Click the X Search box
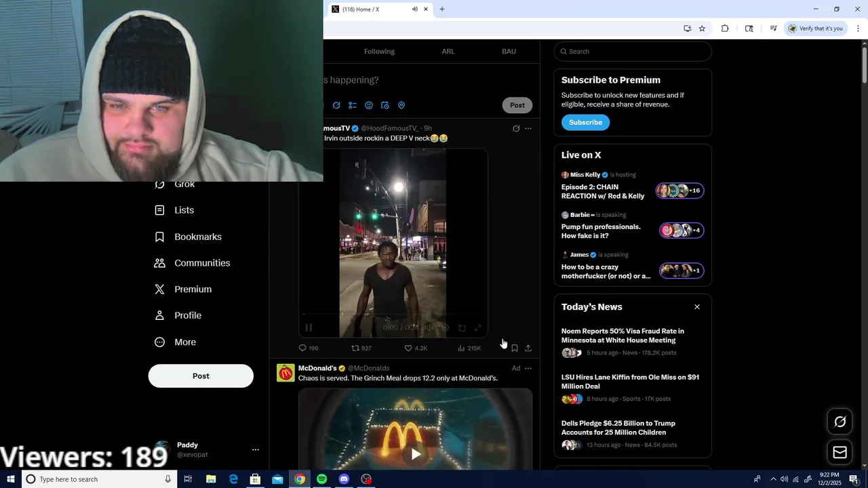The height and width of the screenshot is (488, 868). [633, 52]
